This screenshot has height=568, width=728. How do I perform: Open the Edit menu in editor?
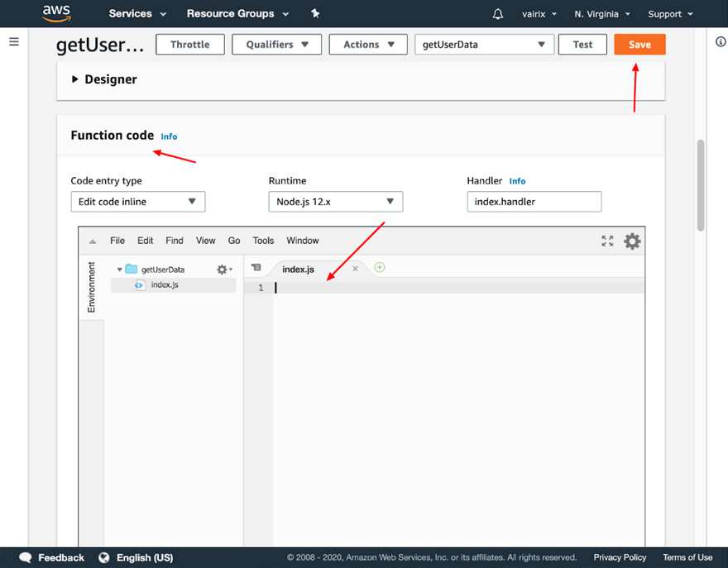pyautogui.click(x=145, y=241)
